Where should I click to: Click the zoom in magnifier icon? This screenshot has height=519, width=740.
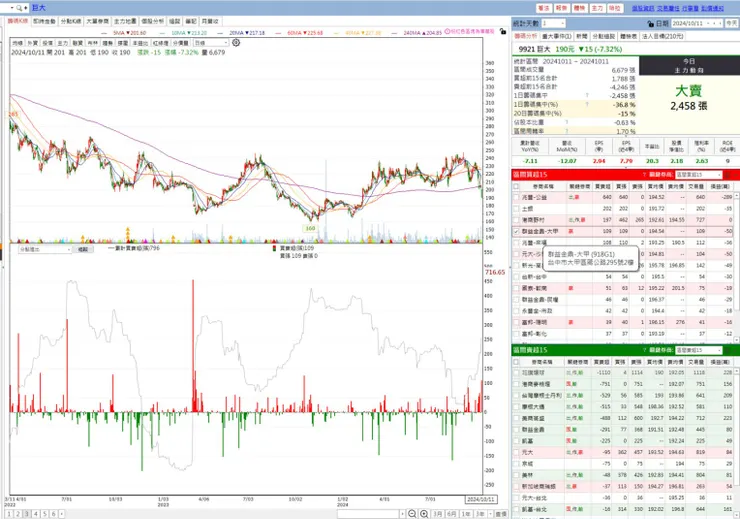tap(424, 514)
